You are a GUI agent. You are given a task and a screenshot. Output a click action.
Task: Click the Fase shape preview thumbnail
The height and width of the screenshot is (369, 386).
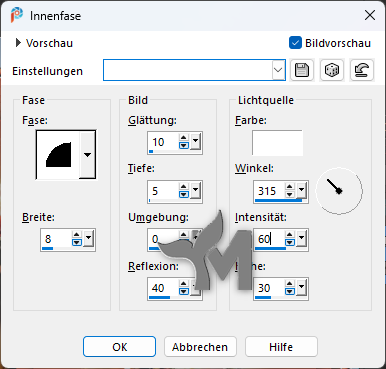coord(58,155)
